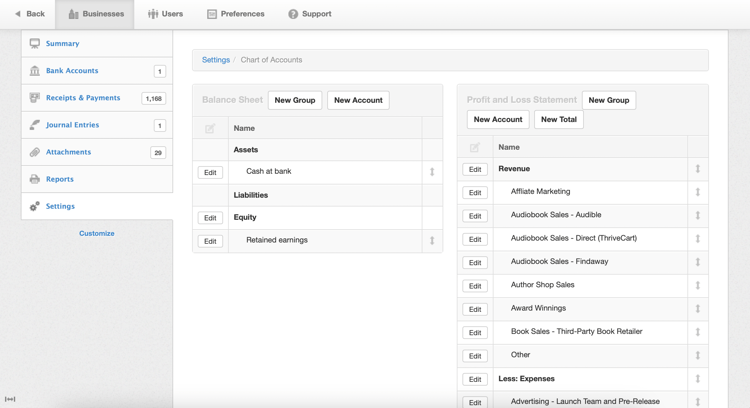
Task: Switch to the Users tab
Action: [x=165, y=14]
